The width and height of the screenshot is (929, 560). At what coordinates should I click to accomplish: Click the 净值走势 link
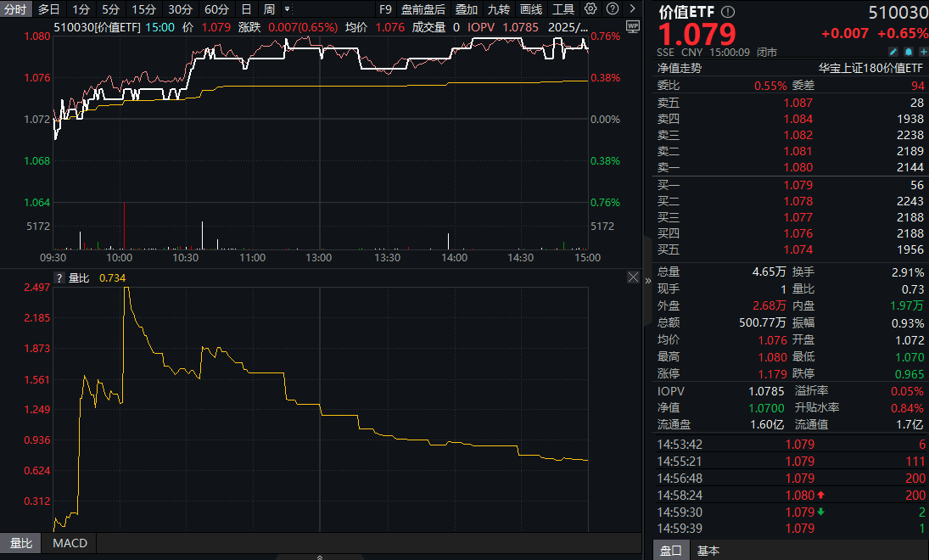pos(679,68)
